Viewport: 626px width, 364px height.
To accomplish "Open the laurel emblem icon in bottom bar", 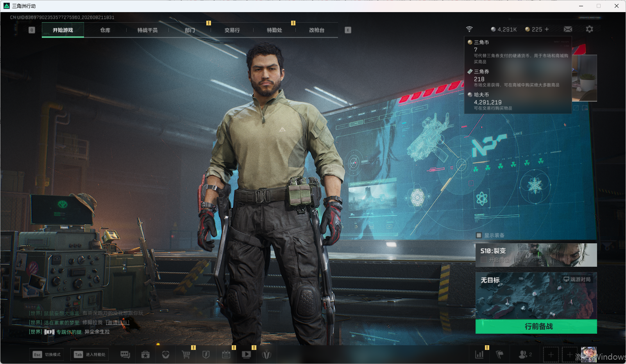I will tap(267, 355).
